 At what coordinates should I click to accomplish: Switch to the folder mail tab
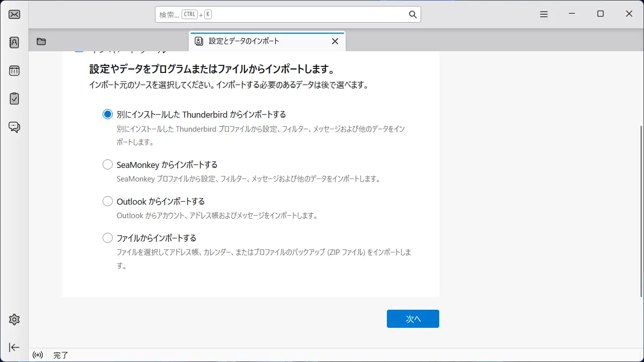click(41, 42)
